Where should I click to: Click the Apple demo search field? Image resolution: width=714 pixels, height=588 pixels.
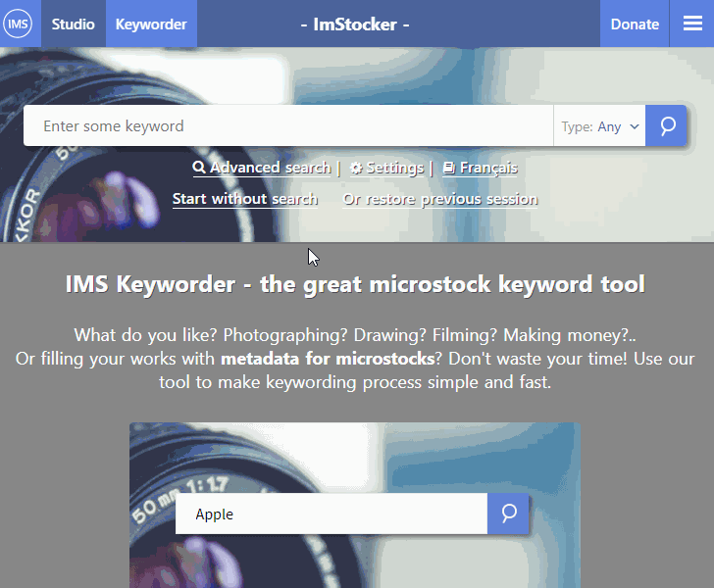pyautogui.click(x=331, y=514)
